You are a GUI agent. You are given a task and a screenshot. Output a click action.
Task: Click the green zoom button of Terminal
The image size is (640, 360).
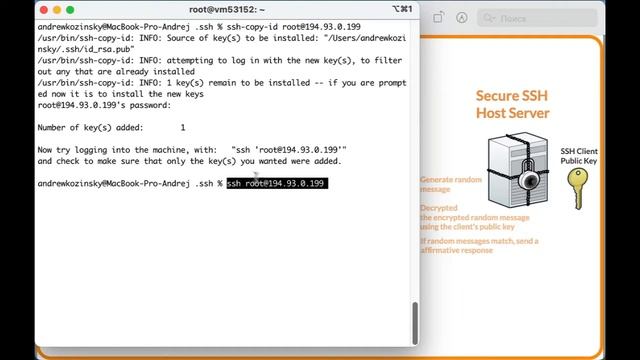(70, 10)
